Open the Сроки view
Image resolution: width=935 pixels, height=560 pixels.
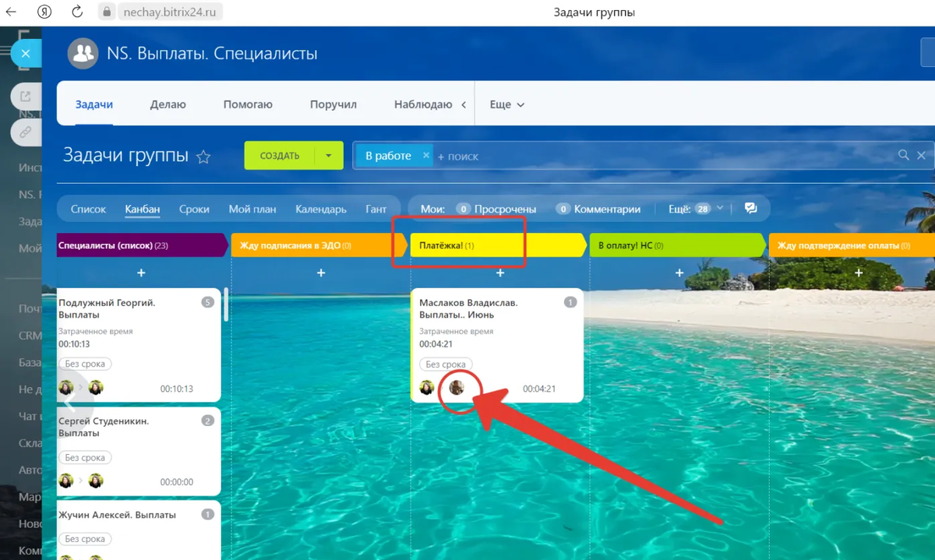(x=194, y=209)
